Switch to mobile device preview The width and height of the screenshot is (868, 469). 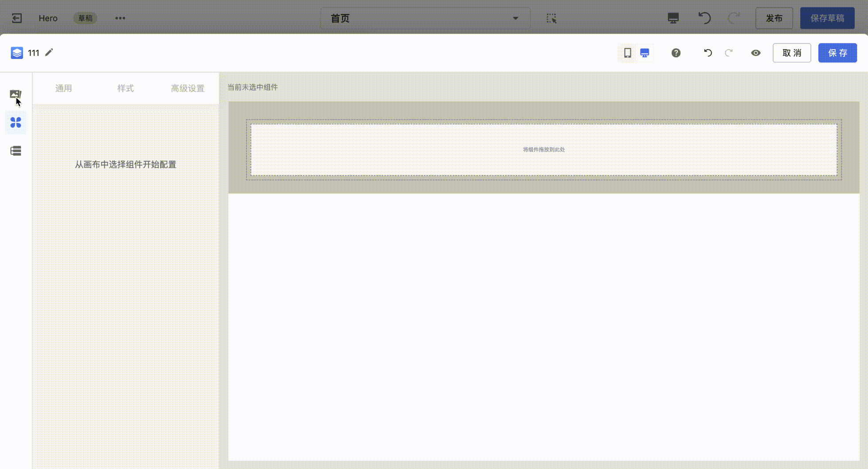click(x=627, y=53)
